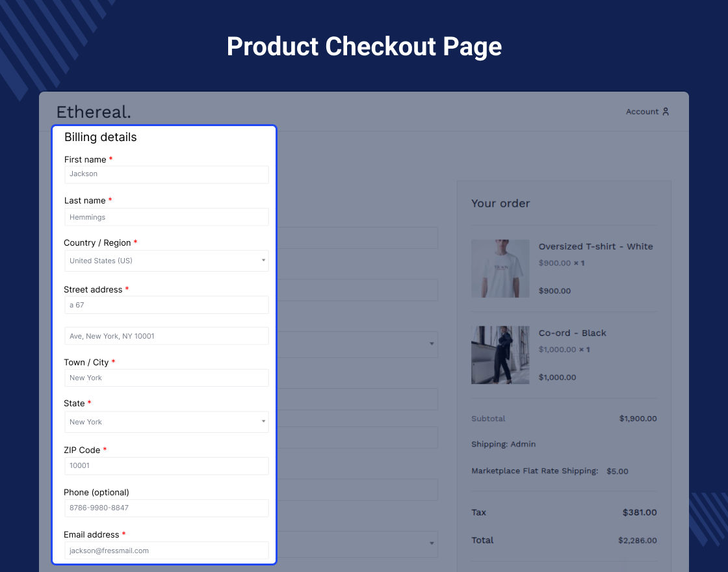
Task: Click the Street address first line field
Action: coord(166,305)
